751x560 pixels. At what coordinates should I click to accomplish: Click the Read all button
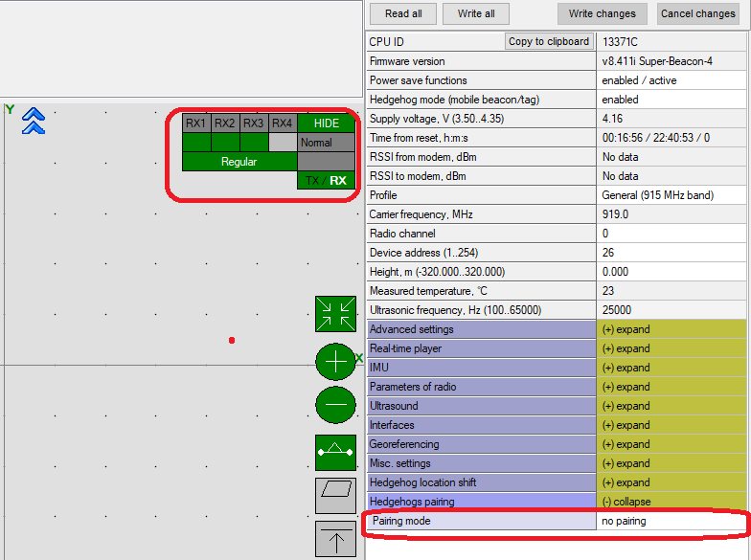(x=403, y=13)
